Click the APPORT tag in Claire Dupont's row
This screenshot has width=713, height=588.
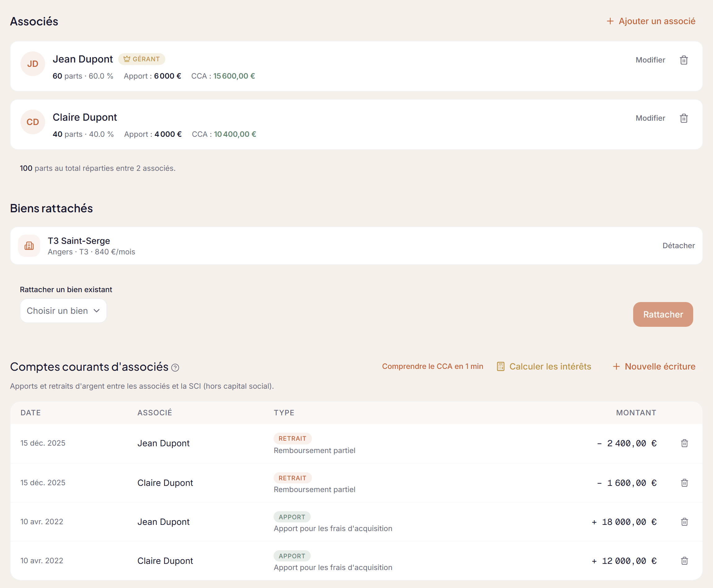coord(292,556)
